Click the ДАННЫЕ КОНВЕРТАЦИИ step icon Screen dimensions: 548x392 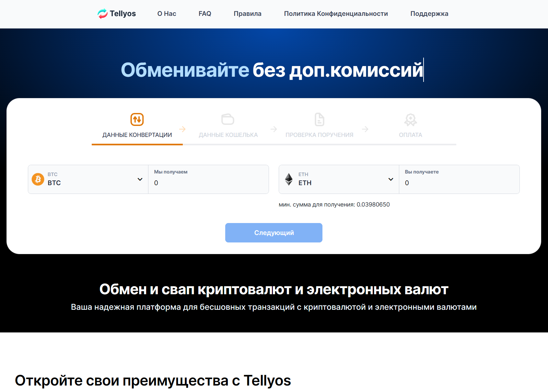click(x=137, y=119)
